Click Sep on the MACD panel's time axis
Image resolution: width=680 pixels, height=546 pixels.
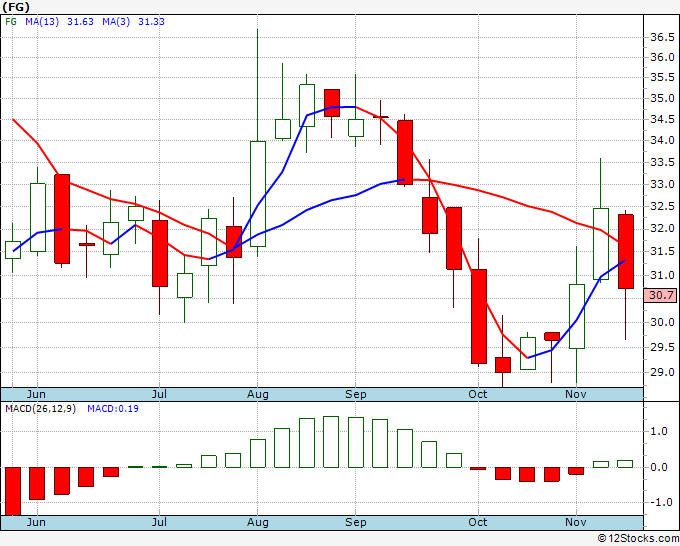pos(356,522)
